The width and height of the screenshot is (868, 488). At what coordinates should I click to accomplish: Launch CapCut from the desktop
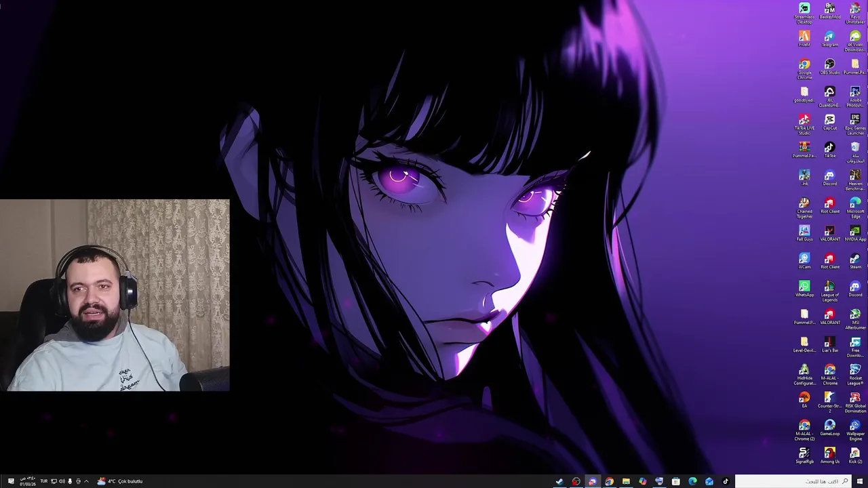pyautogui.click(x=830, y=122)
